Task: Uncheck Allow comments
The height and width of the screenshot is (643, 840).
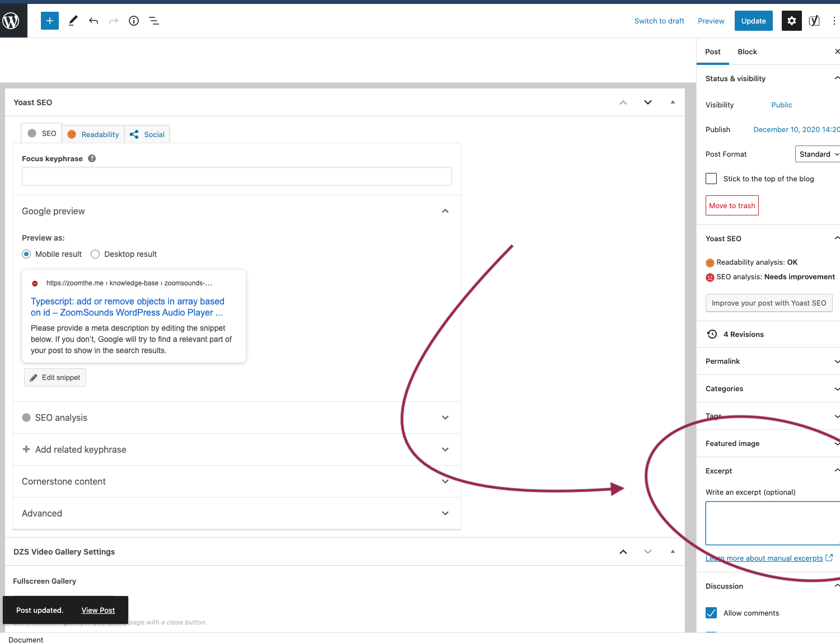Action: [711, 613]
